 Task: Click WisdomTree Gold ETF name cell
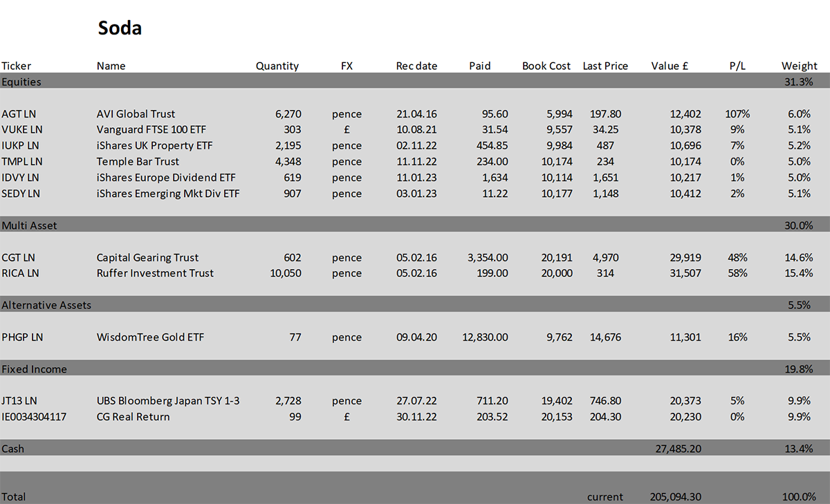(150, 337)
